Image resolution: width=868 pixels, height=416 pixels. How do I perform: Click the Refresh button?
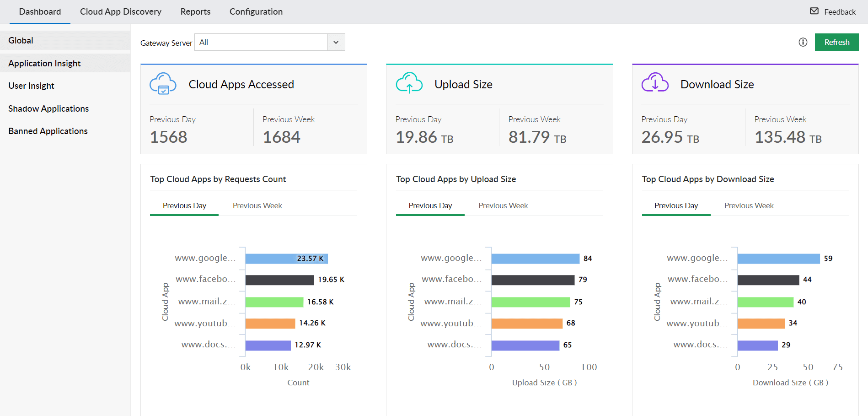coord(836,42)
